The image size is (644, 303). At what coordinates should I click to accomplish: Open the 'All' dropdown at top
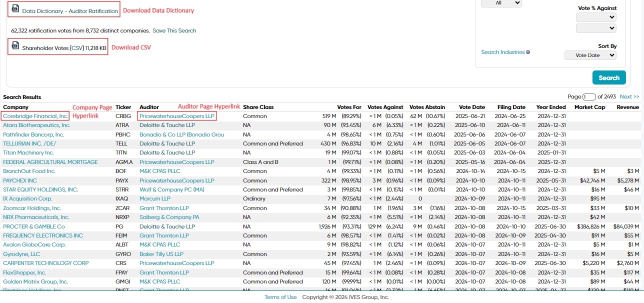click(x=501, y=3)
